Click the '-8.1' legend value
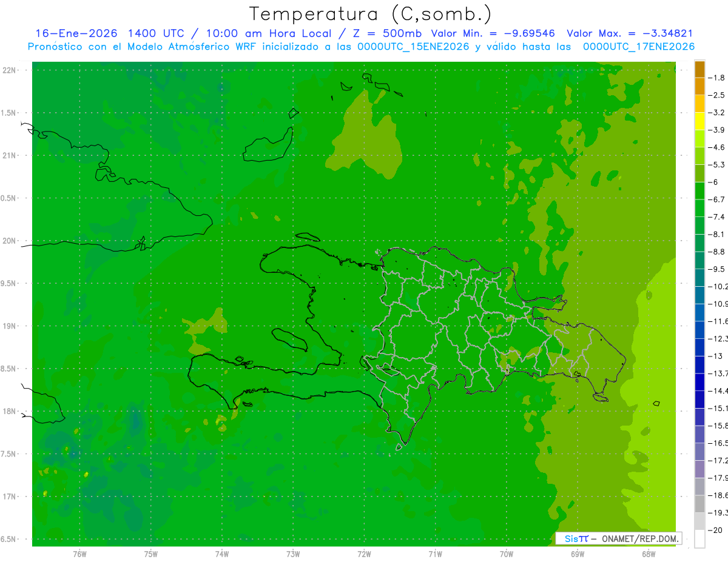 [717, 234]
